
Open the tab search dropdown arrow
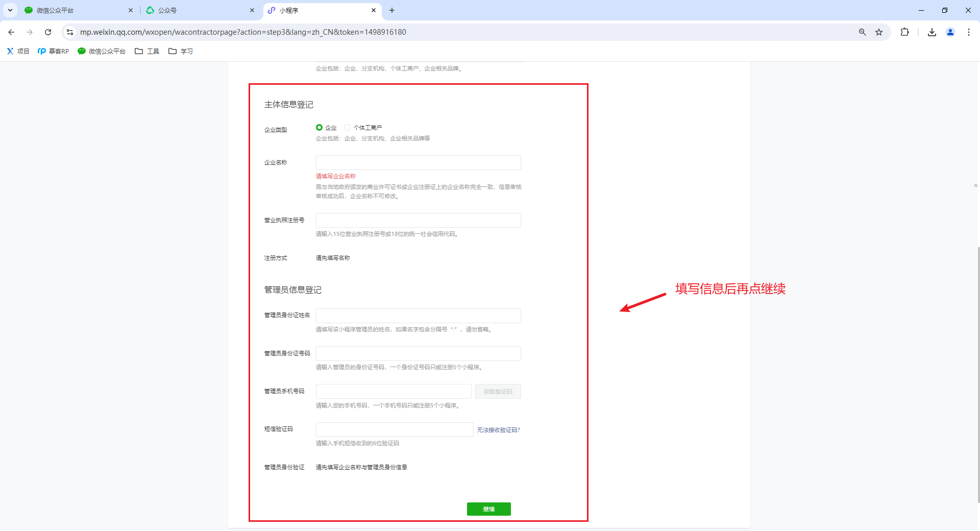click(10, 10)
